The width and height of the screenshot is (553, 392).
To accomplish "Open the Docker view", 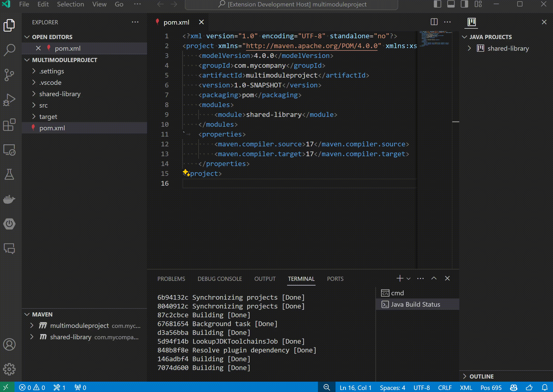I will [x=9, y=199].
